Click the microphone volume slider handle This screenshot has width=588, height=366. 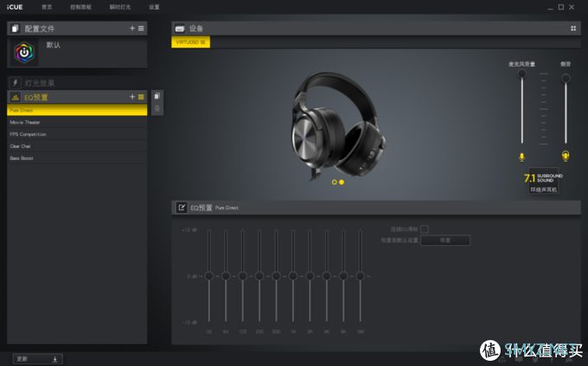pos(521,74)
